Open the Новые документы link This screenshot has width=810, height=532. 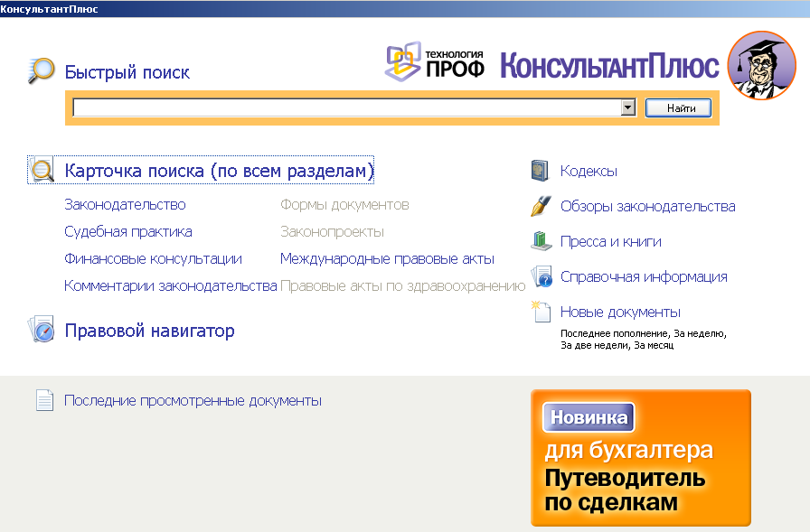[x=620, y=313]
